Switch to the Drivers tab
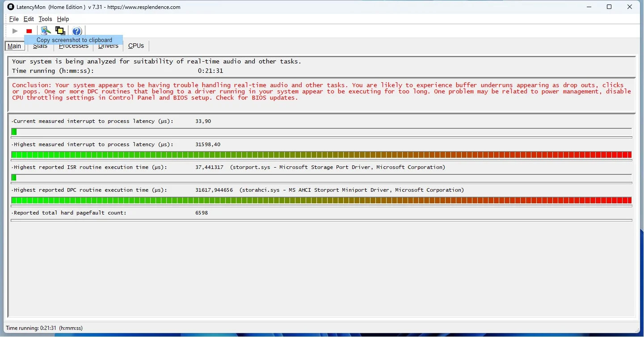 [x=108, y=46]
